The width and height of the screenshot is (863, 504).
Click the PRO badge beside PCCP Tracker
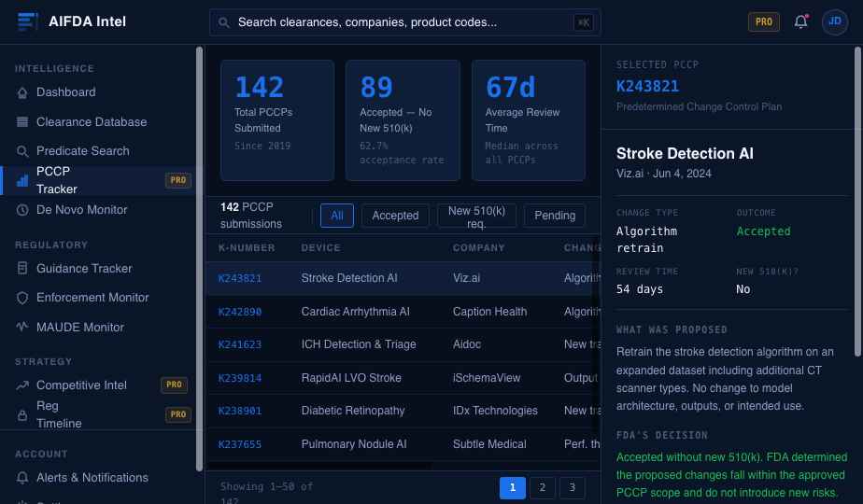[x=177, y=180]
